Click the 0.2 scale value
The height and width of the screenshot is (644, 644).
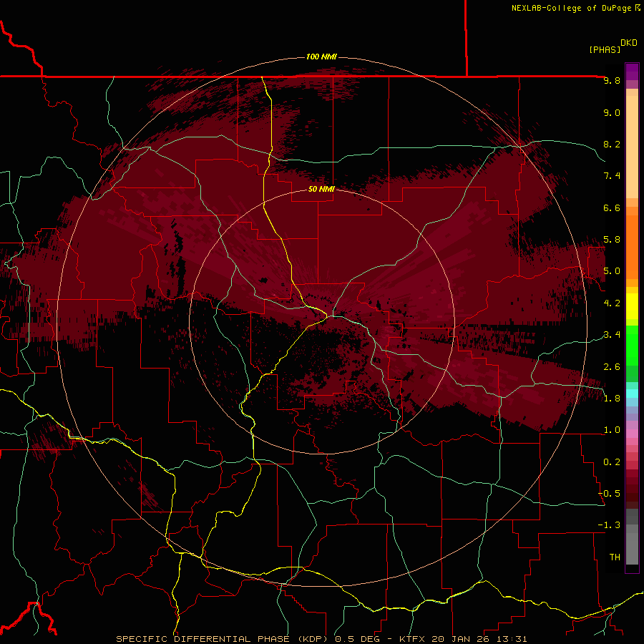(612, 462)
